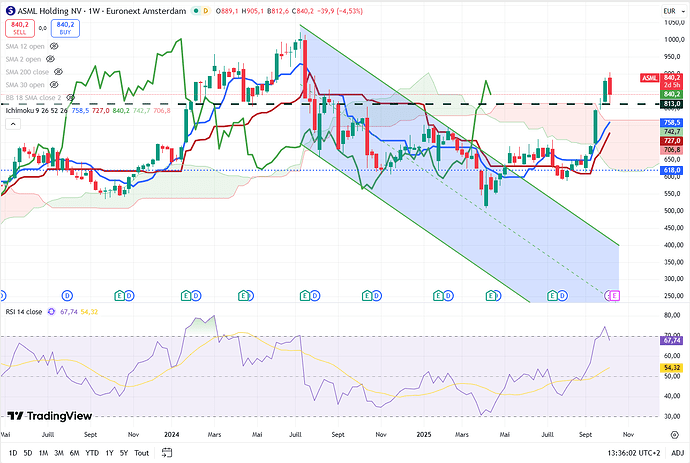This screenshot has height=463, width=690.
Task: Show the hidden SMA 200 close indicator
Action: [x=58, y=73]
